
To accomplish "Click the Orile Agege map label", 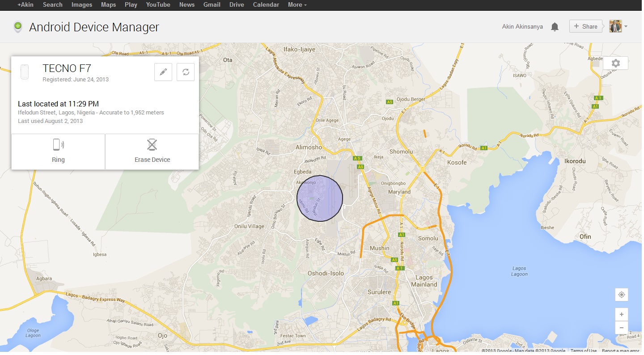I will pyautogui.click(x=327, y=121).
